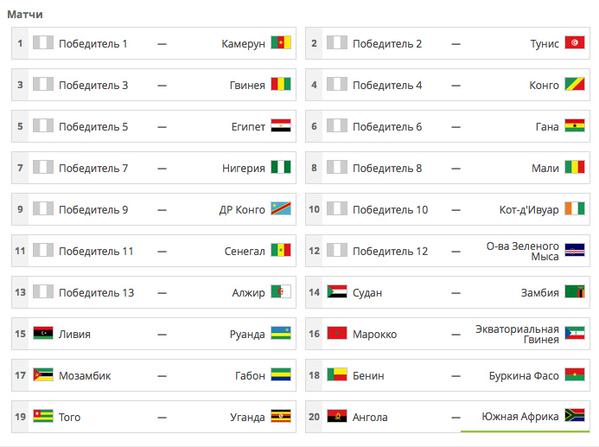The width and height of the screenshot is (599, 447).
Task: Click the dash between Бенин and Буркина Фасо
Action: tap(455, 376)
